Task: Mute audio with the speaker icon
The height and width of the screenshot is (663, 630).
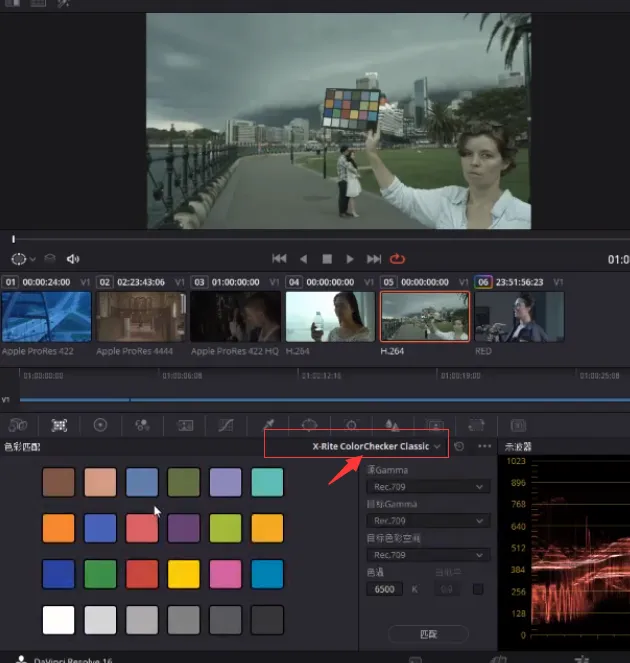Action: (73, 259)
